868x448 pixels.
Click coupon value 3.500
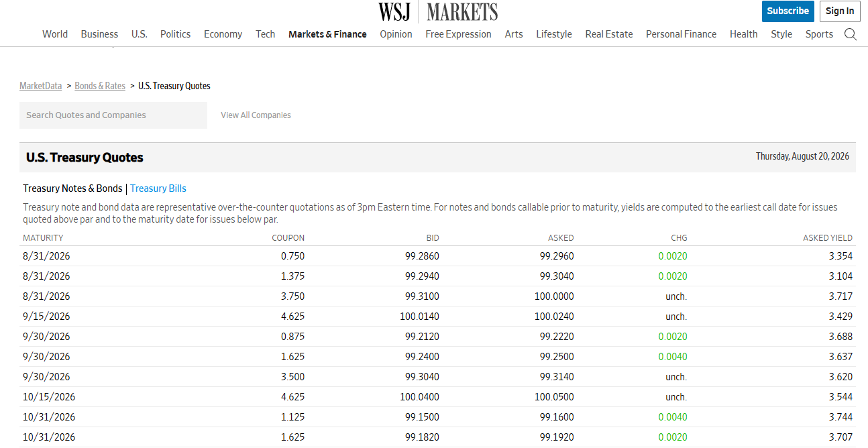coord(292,377)
